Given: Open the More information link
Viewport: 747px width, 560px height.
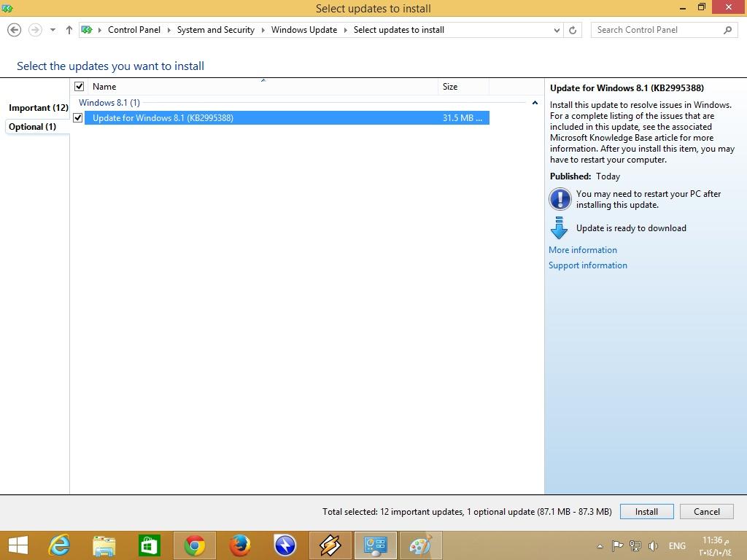Looking at the screenshot, I should (583, 250).
